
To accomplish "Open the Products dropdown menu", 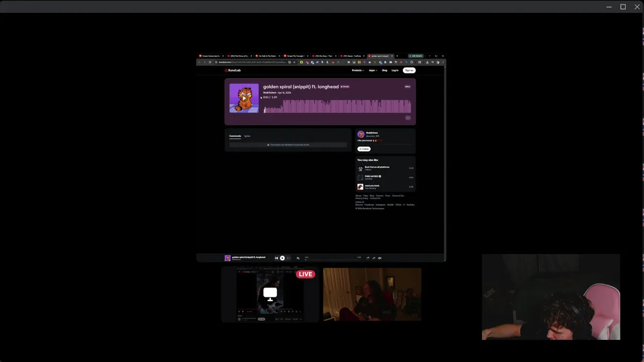I will pyautogui.click(x=358, y=70).
